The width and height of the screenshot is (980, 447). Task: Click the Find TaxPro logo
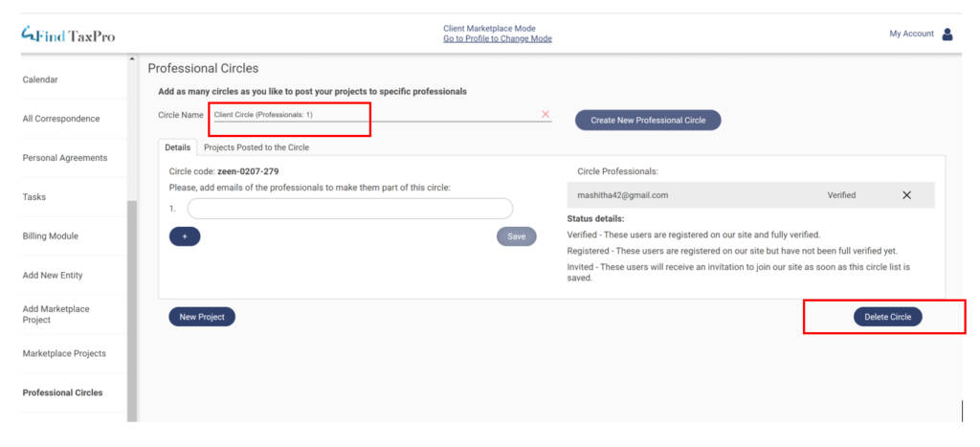click(x=68, y=36)
